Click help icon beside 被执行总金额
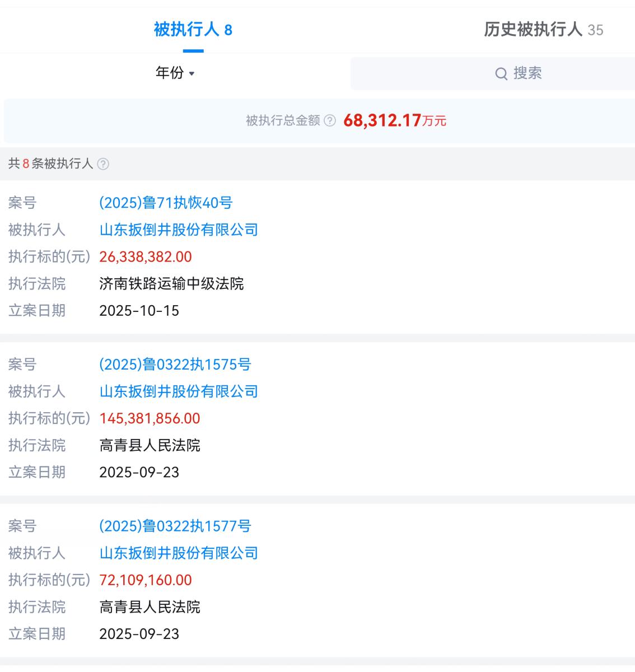635x672 pixels. coord(330,120)
